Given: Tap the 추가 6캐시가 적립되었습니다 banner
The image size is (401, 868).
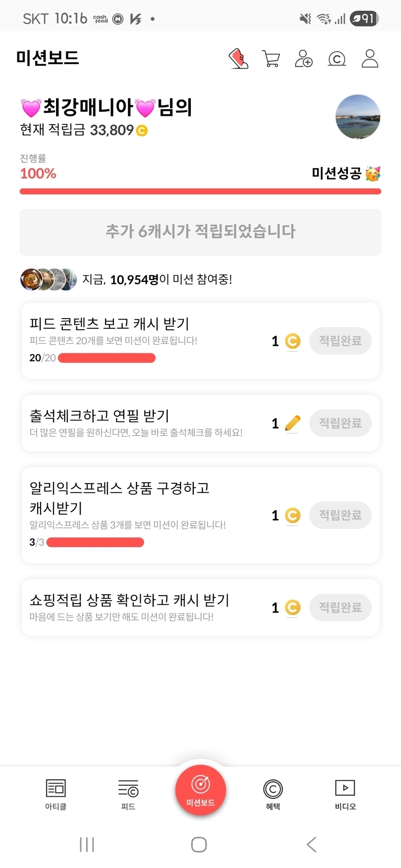Looking at the screenshot, I should [200, 232].
